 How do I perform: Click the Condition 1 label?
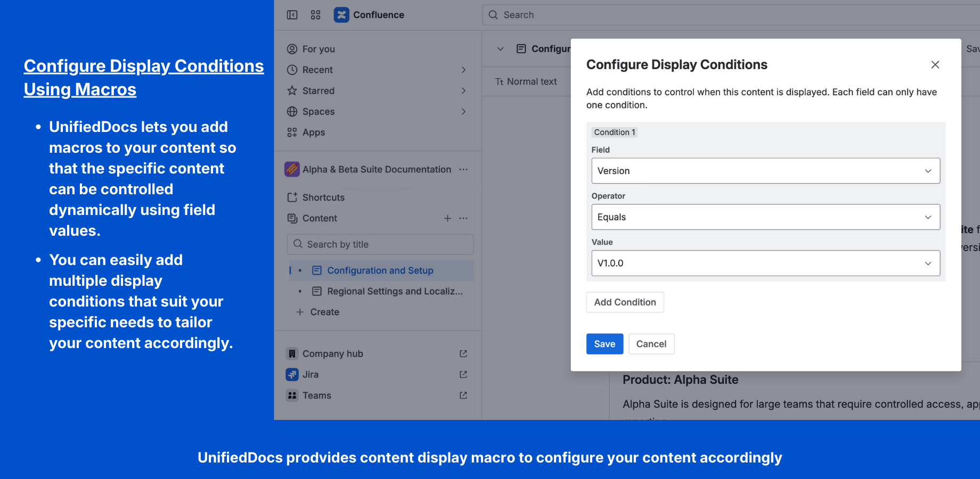(x=615, y=132)
